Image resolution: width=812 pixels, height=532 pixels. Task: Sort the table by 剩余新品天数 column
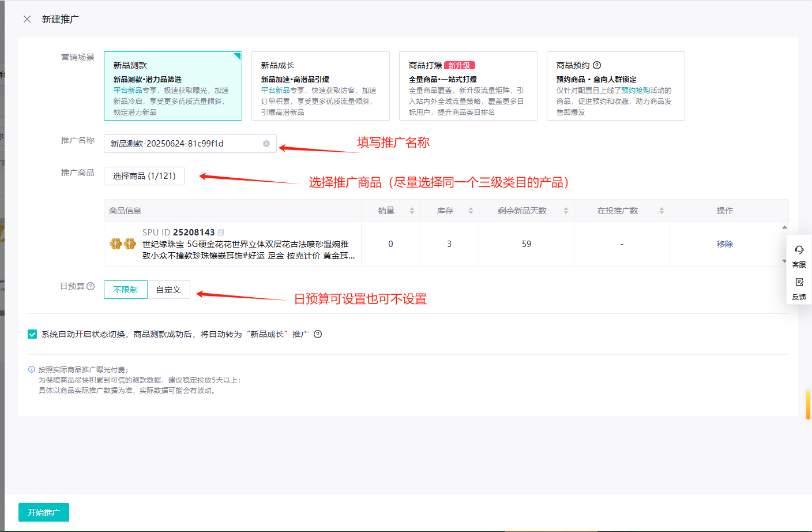[566, 211]
